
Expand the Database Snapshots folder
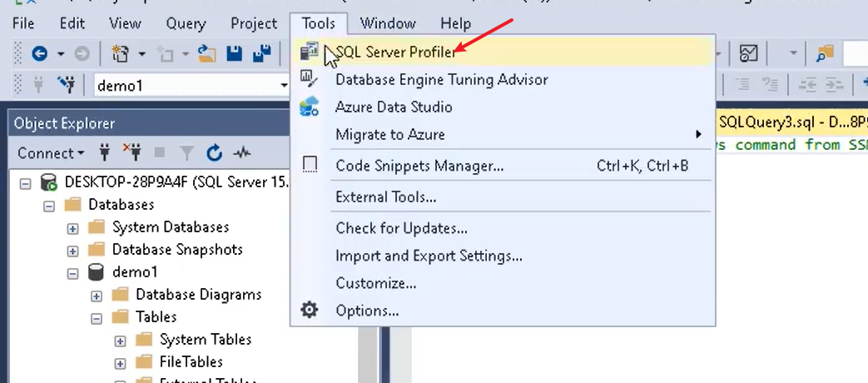(x=72, y=251)
